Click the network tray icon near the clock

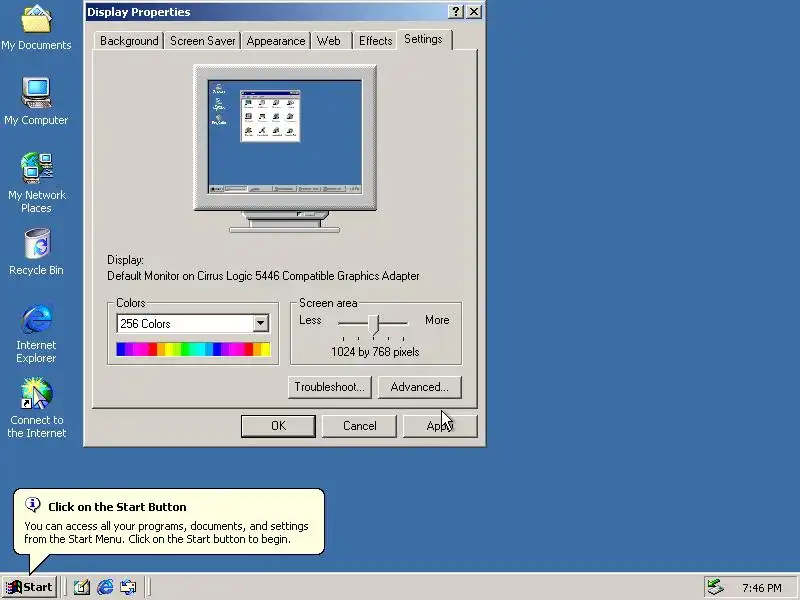715,587
